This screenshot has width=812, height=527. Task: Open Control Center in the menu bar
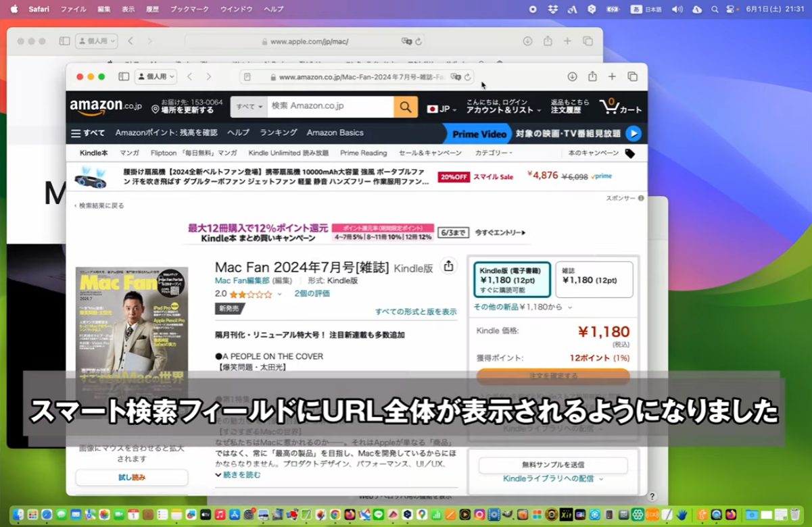[x=731, y=9]
